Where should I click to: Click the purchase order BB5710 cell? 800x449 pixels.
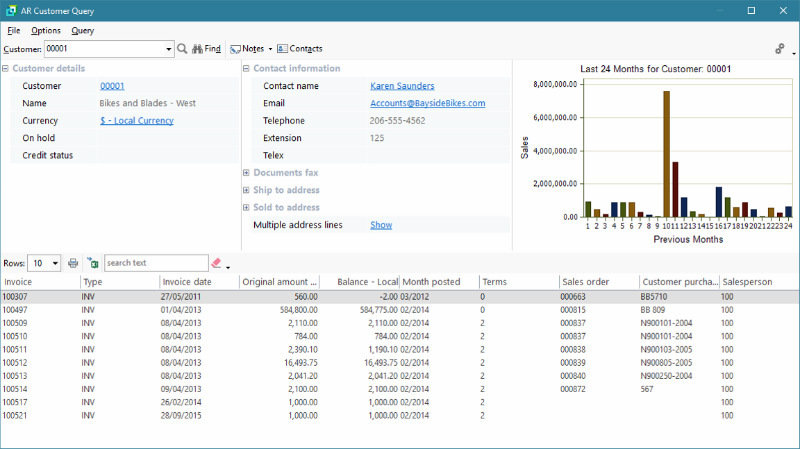tap(654, 297)
